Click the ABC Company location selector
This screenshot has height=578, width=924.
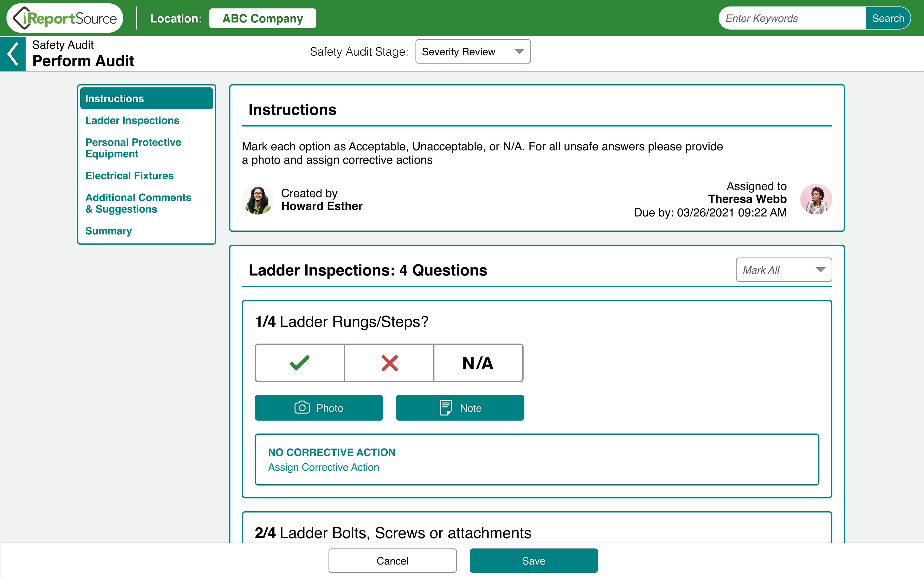point(263,18)
